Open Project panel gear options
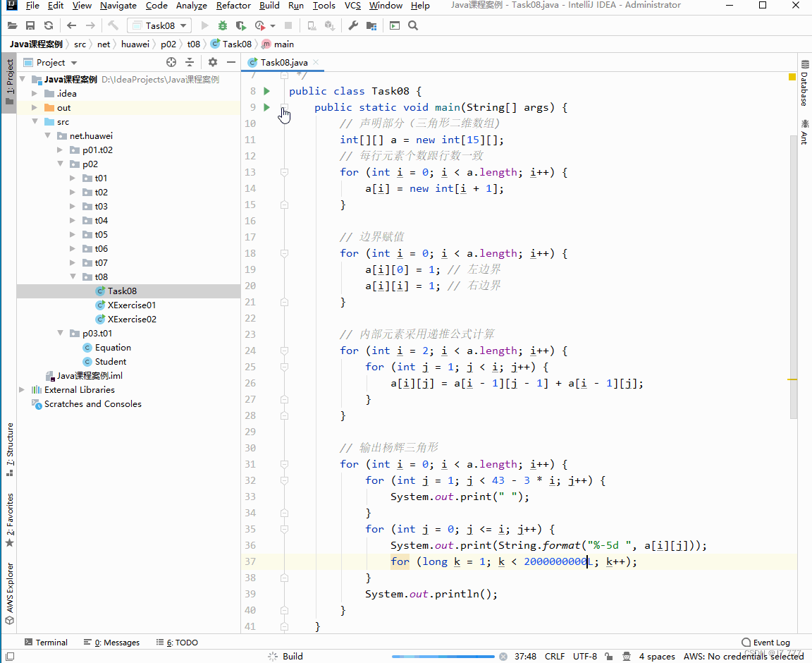812x663 pixels. click(213, 62)
